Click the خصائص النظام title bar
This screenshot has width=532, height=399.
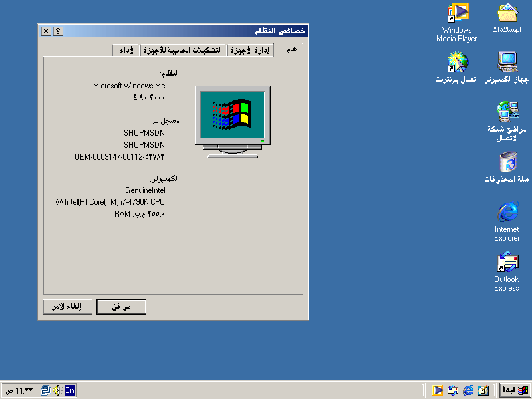click(x=173, y=31)
